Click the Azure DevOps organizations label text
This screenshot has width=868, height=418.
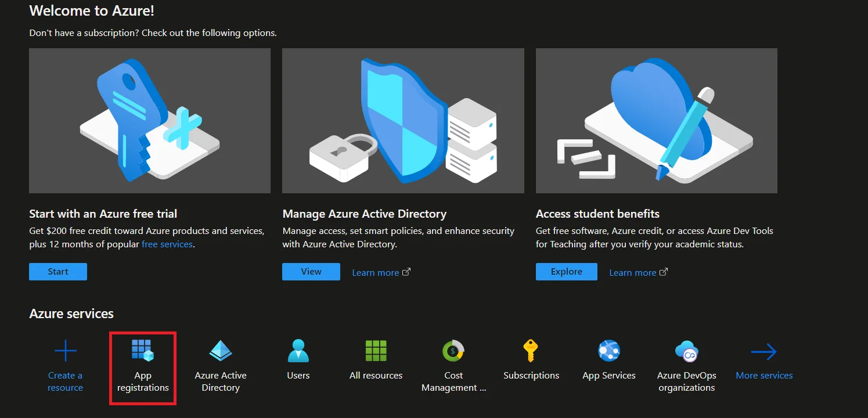687,381
